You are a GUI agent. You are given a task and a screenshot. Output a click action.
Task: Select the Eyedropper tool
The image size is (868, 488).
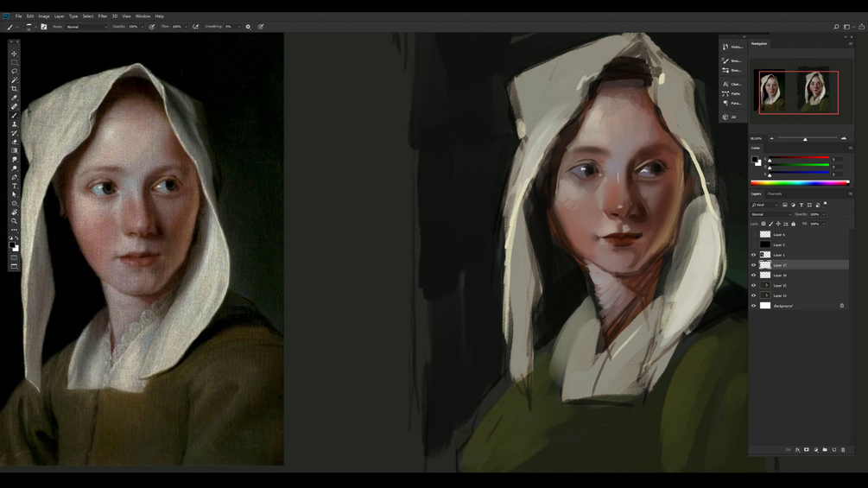coord(15,98)
